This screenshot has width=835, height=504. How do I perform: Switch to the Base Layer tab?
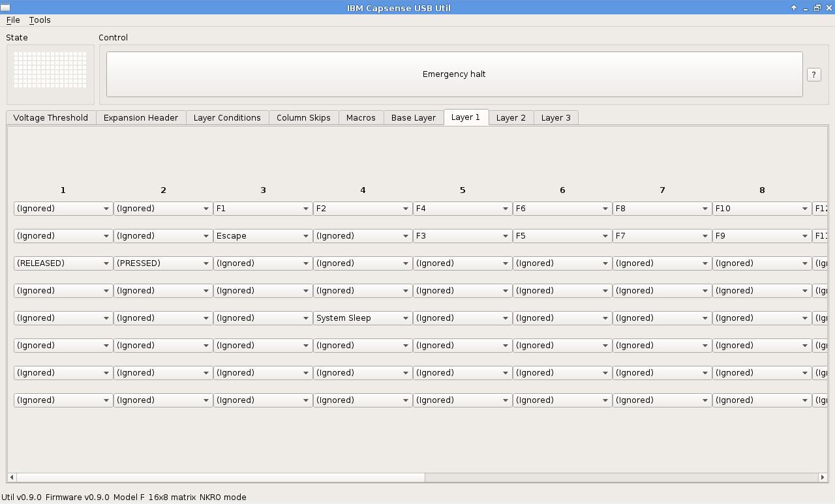413,118
